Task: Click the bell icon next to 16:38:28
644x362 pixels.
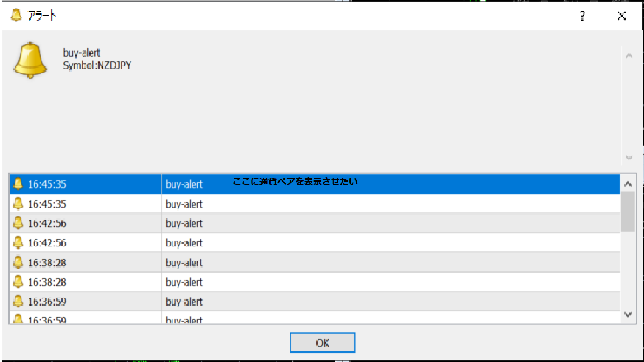Action: click(18, 263)
